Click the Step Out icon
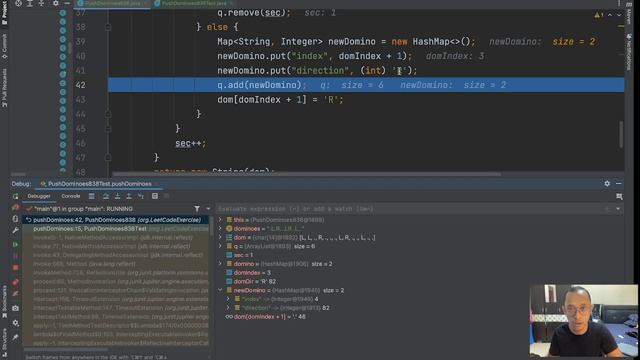Screen dimensions: 640x360 coord(129,196)
